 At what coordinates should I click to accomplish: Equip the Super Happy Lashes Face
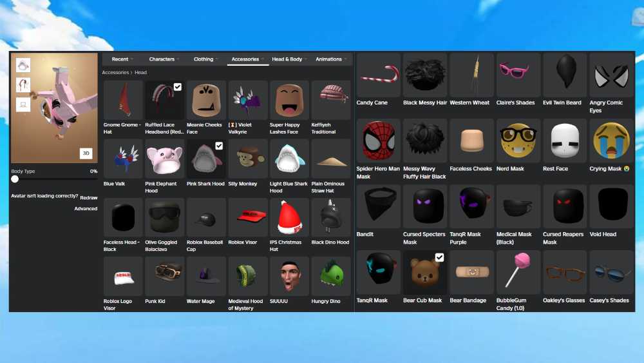(x=289, y=100)
